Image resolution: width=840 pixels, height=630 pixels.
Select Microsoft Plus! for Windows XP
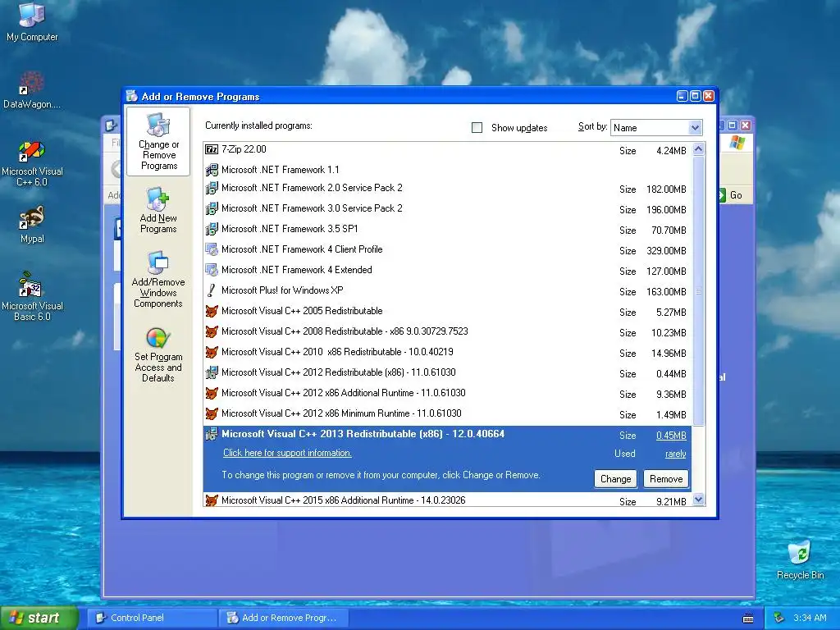pos(447,291)
